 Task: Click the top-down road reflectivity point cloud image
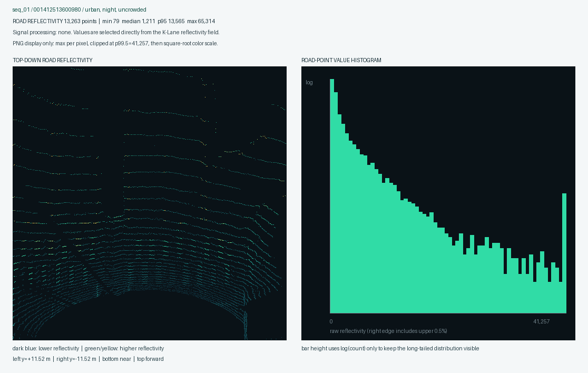click(150, 203)
